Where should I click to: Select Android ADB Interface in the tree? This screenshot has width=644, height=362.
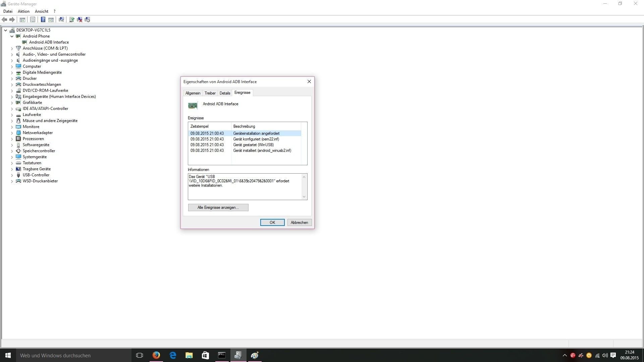point(49,42)
